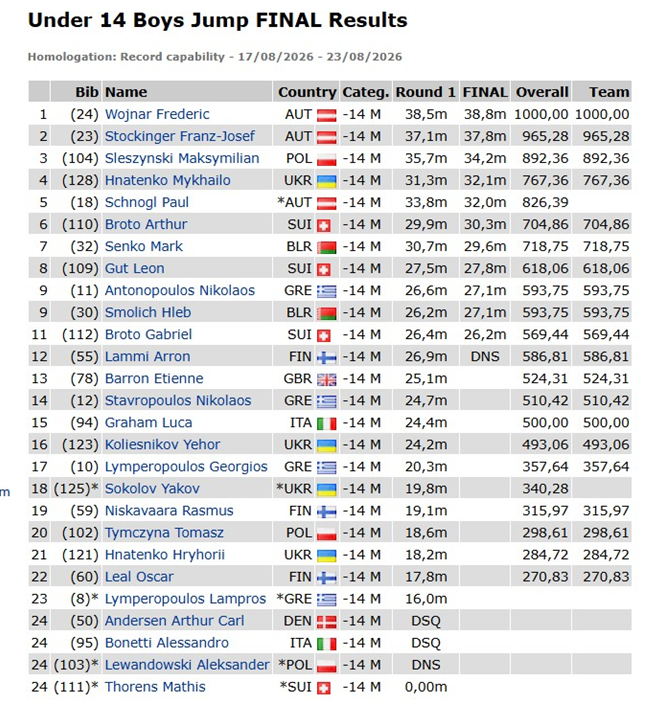The width and height of the screenshot is (659, 715).
Task: Select the Sokolov Yakov name link
Action: [152, 488]
